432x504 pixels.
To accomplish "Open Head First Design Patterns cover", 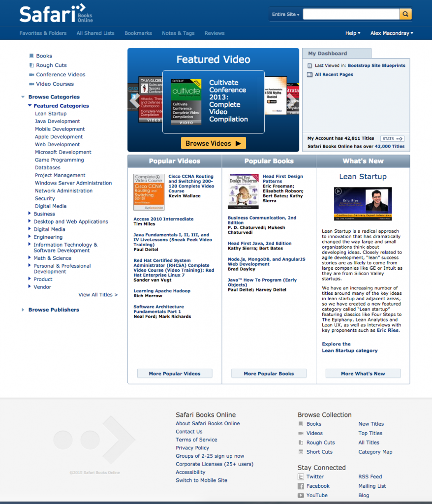I will [244, 191].
